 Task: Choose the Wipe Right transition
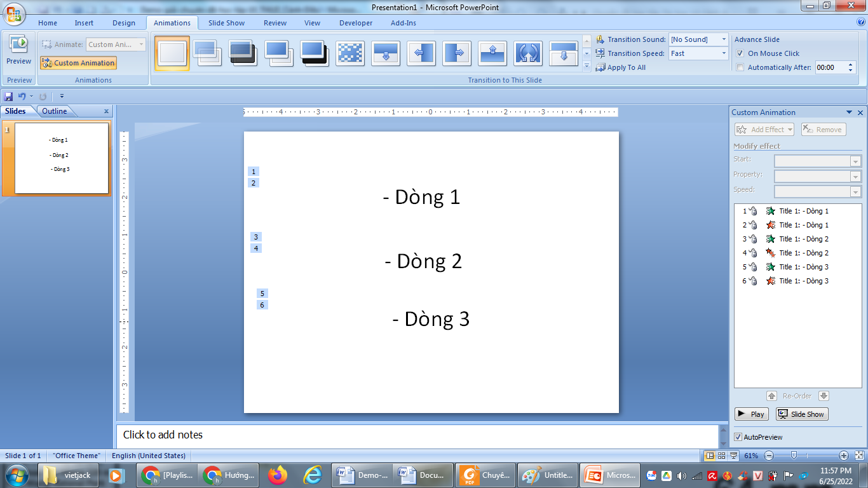pos(457,53)
